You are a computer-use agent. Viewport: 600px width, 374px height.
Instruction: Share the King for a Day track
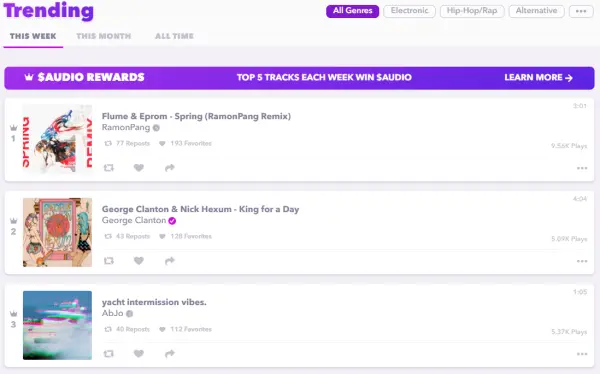coord(170,261)
